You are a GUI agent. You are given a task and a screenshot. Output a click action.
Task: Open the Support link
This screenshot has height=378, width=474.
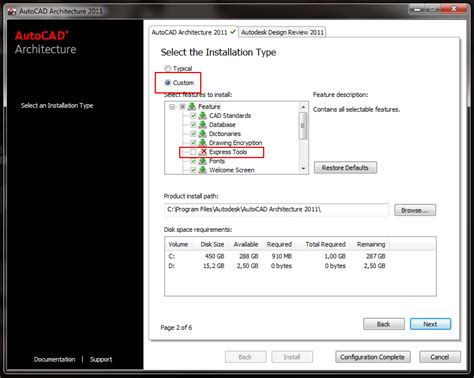101,359
